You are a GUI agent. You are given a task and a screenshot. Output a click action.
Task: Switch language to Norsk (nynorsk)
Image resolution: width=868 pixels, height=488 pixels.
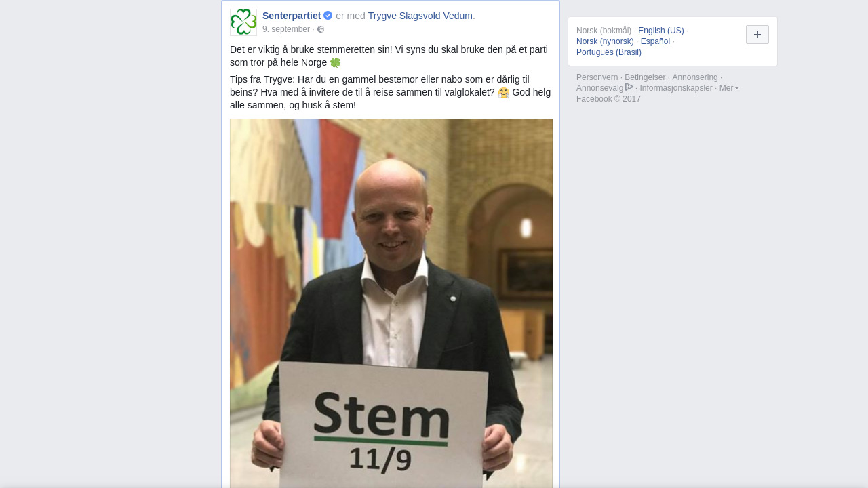(605, 41)
